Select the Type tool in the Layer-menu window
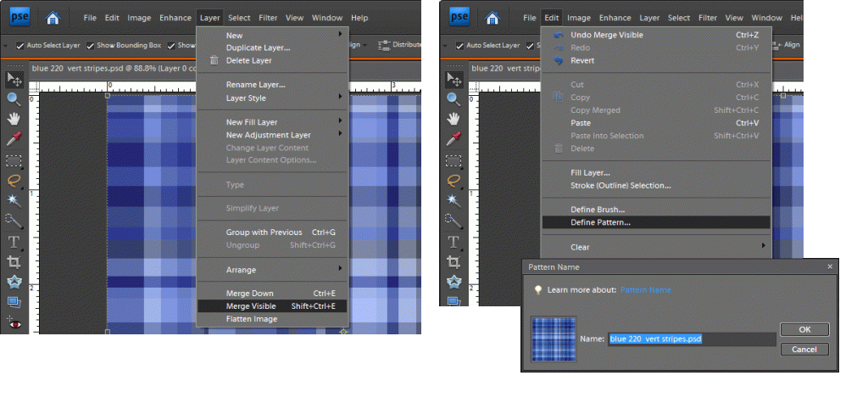The width and height of the screenshot is (868, 409). pyautogui.click(x=14, y=242)
